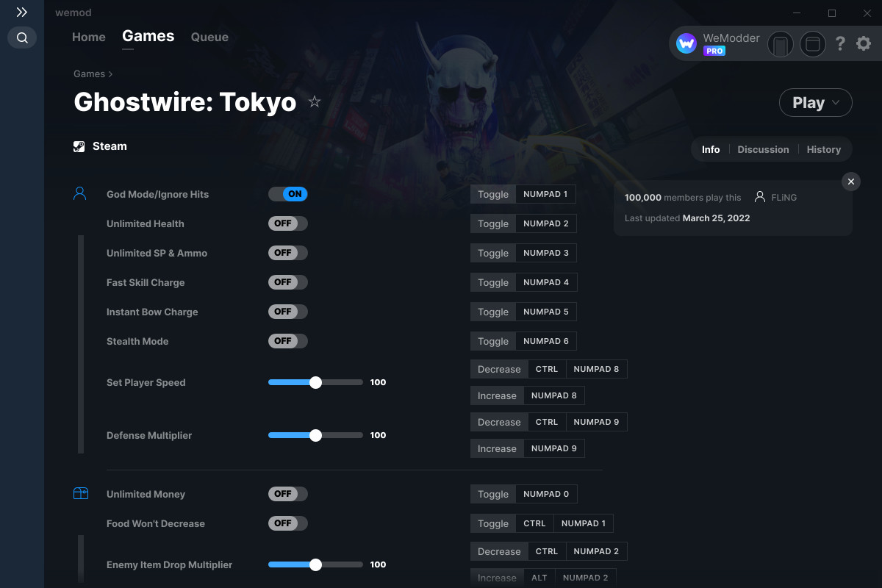Open the search in the left sidebar
882x588 pixels.
(21, 37)
